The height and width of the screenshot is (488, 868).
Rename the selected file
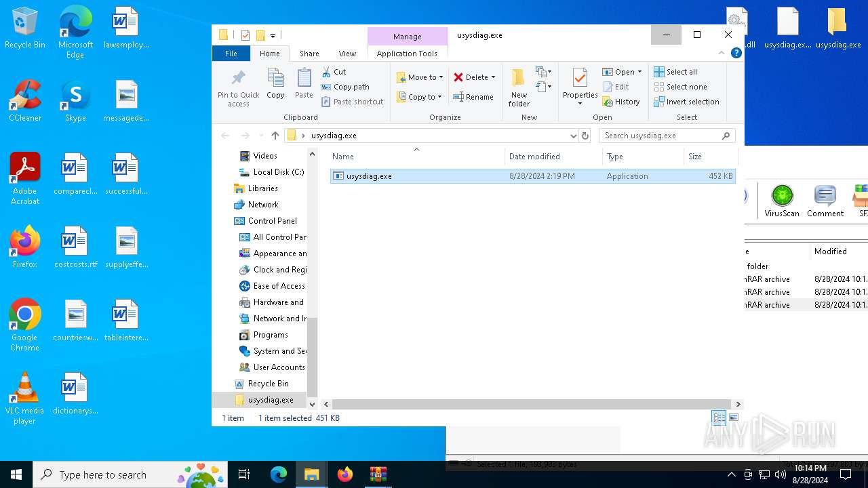pos(473,97)
